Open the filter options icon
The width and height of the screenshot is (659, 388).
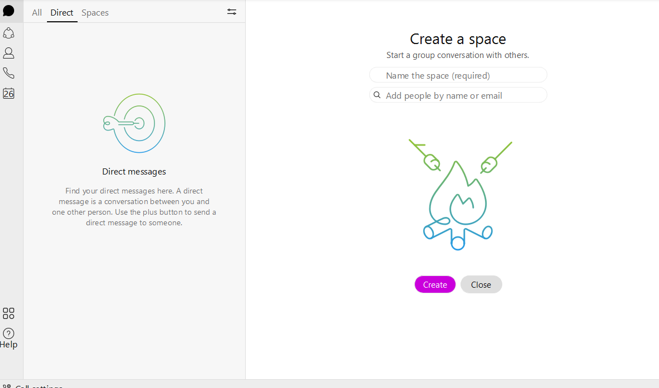point(232,12)
